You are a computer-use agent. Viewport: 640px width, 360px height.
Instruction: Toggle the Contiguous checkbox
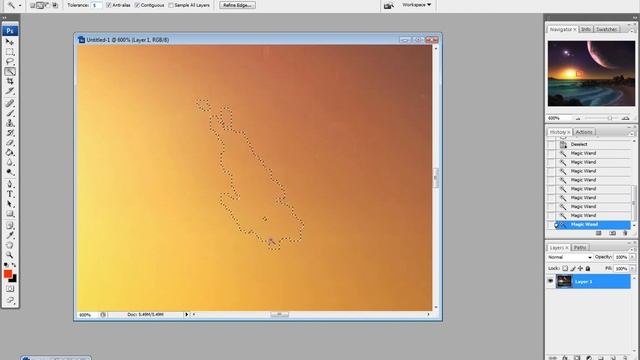point(137,5)
